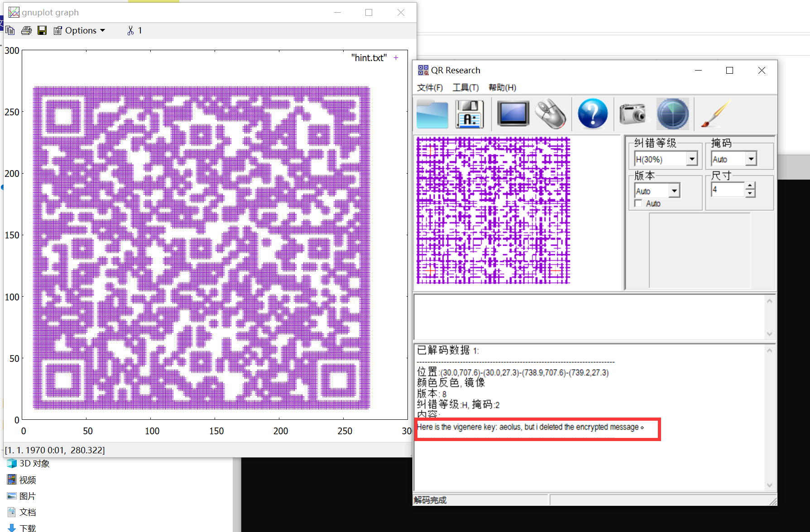Close the QR Research window

tap(762, 70)
